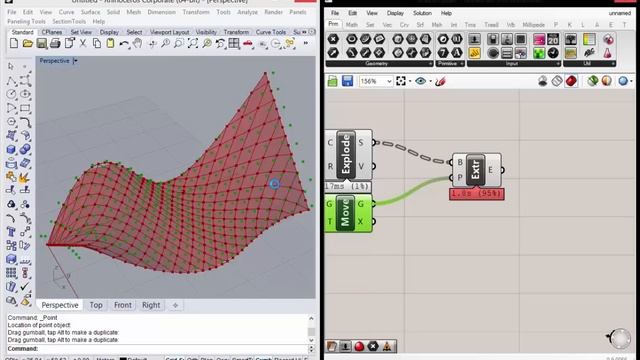Open the Perspective viewport dropdown arrow

pyautogui.click(x=75, y=61)
